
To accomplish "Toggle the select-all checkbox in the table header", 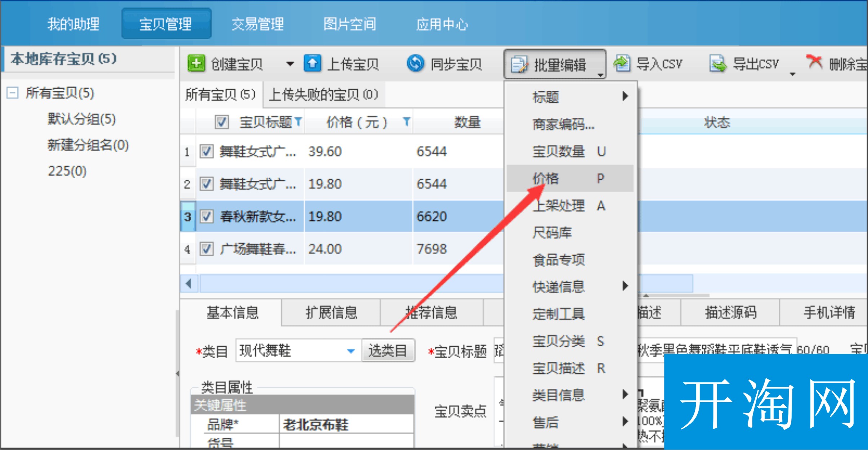I will (x=222, y=122).
